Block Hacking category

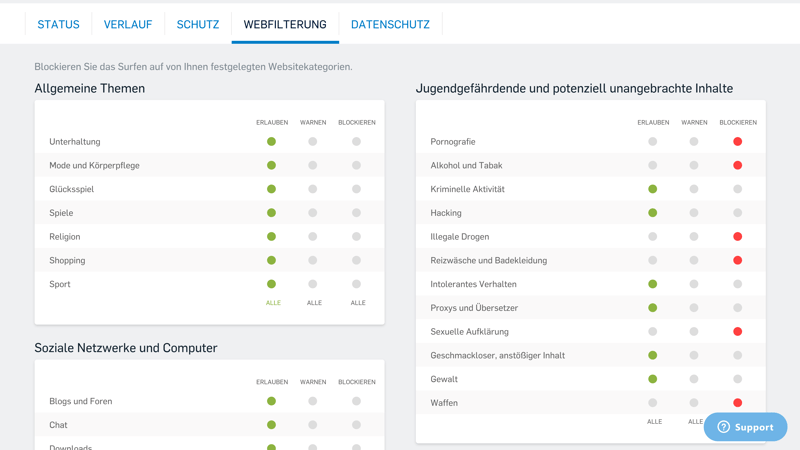737,213
